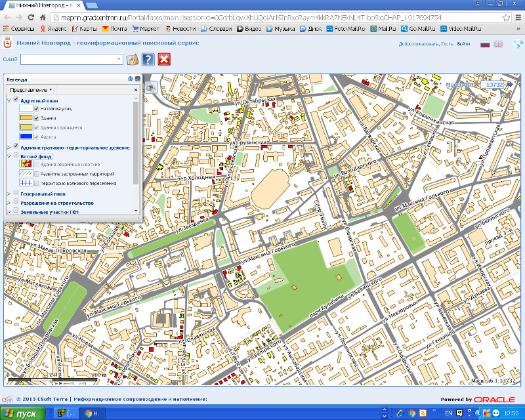Open the Яндекс bookmark in the bookmarks bar
525x420 pixels.
pyautogui.click(x=54, y=29)
